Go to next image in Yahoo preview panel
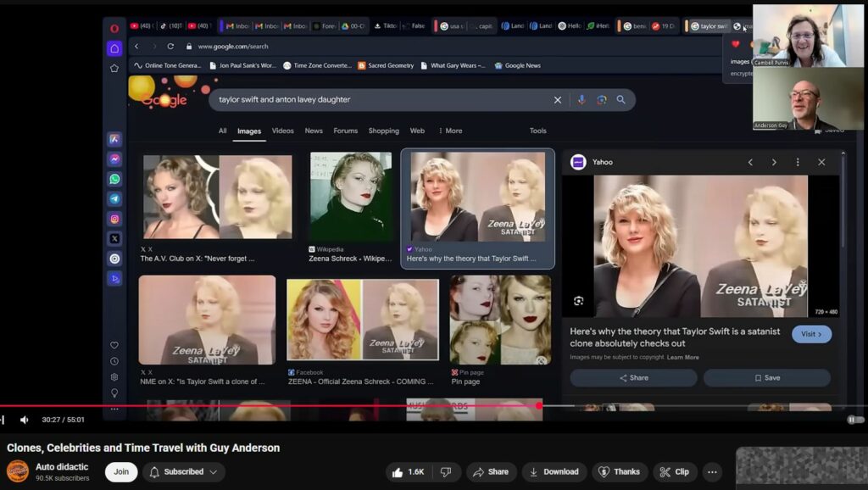The height and width of the screenshot is (490, 868). 774,162
